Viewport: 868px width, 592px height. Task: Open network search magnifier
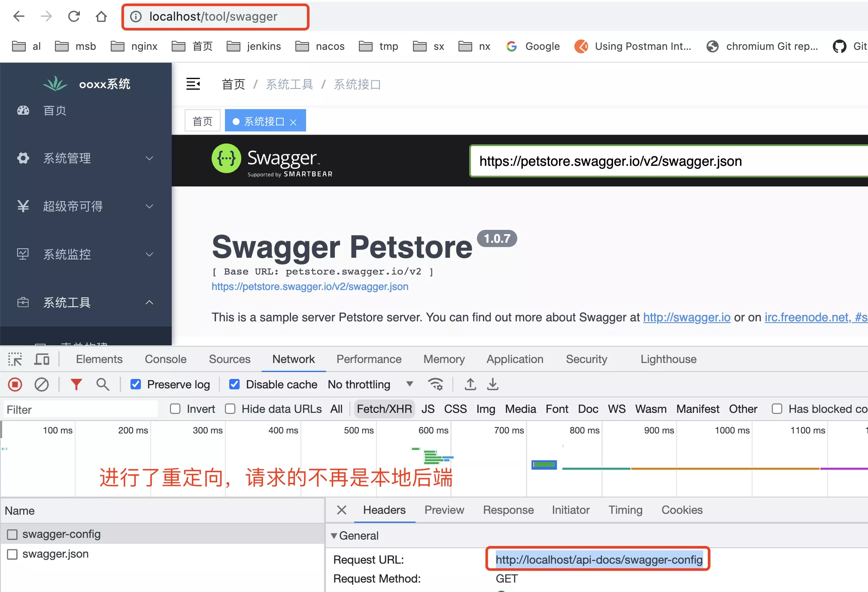tap(103, 384)
